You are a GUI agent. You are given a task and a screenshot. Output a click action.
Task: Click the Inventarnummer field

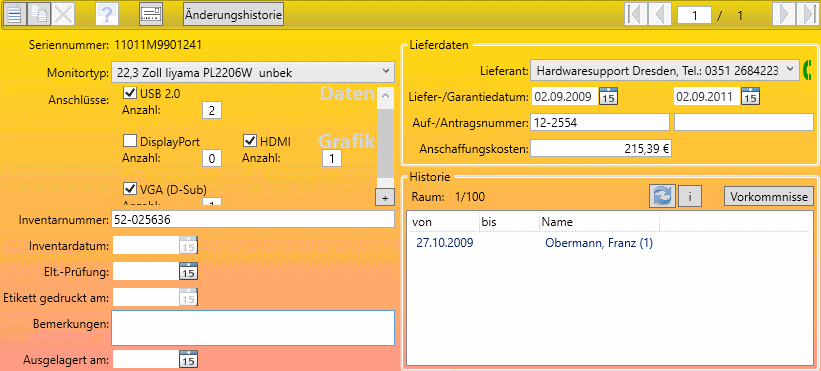[252, 220]
